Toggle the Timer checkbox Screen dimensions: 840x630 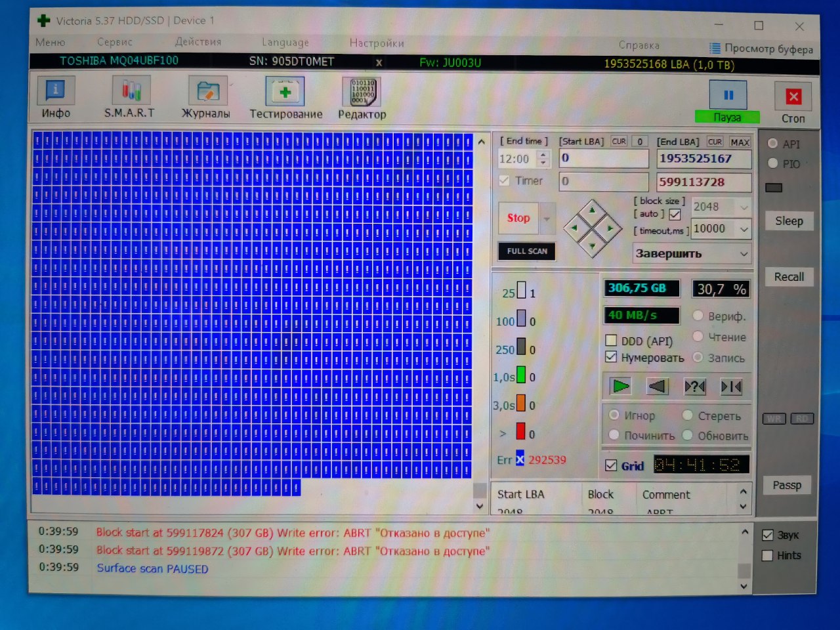click(x=504, y=180)
